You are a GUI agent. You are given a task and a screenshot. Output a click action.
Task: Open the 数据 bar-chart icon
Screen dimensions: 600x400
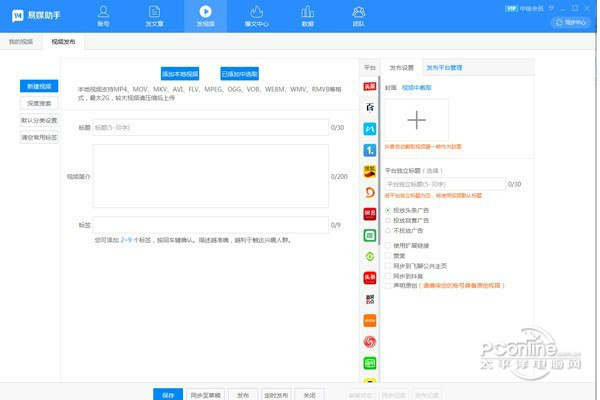coord(307,16)
